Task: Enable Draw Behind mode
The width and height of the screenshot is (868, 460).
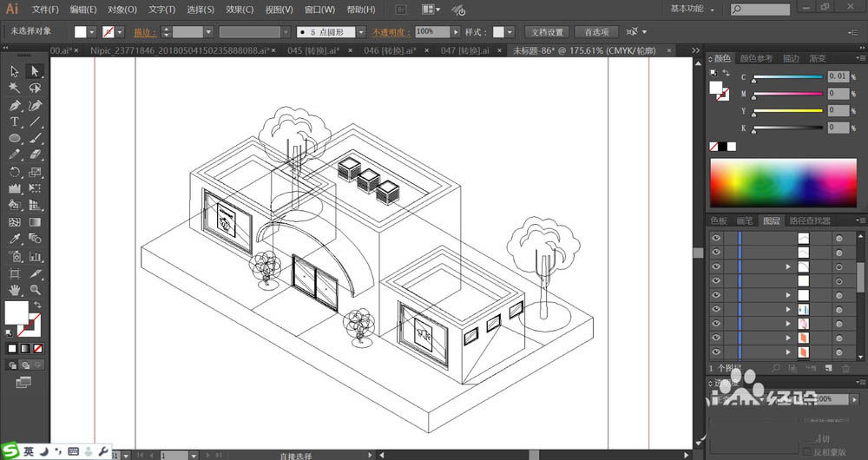Action: point(25,365)
